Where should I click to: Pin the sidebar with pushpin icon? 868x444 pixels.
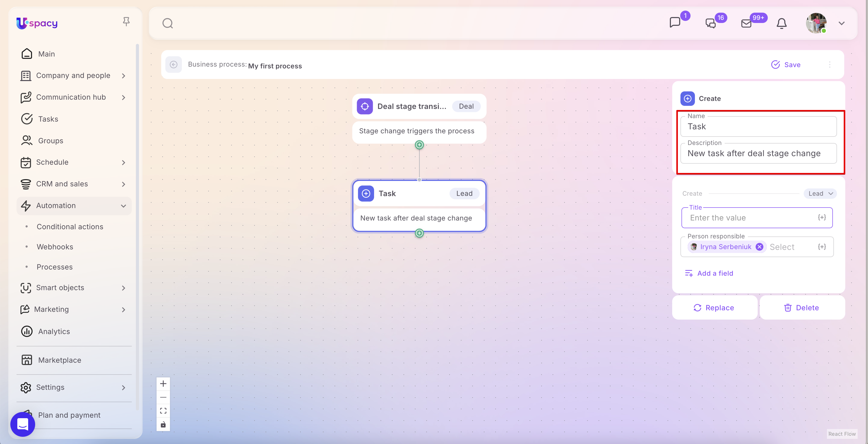126,22
